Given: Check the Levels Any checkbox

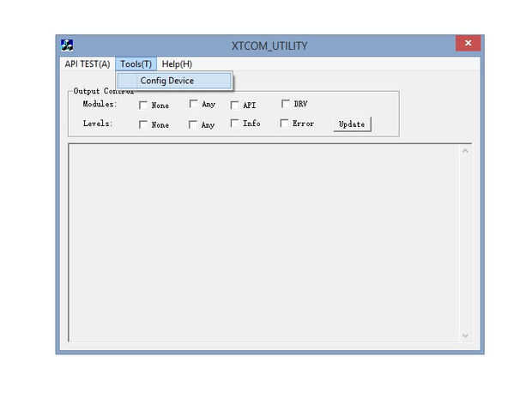Looking at the screenshot, I should 192,124.
